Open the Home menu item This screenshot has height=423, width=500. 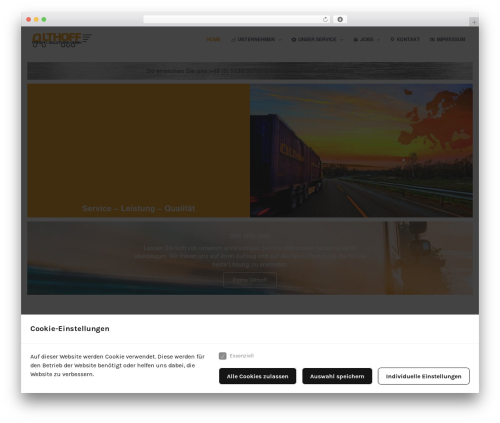coord(213,39)
